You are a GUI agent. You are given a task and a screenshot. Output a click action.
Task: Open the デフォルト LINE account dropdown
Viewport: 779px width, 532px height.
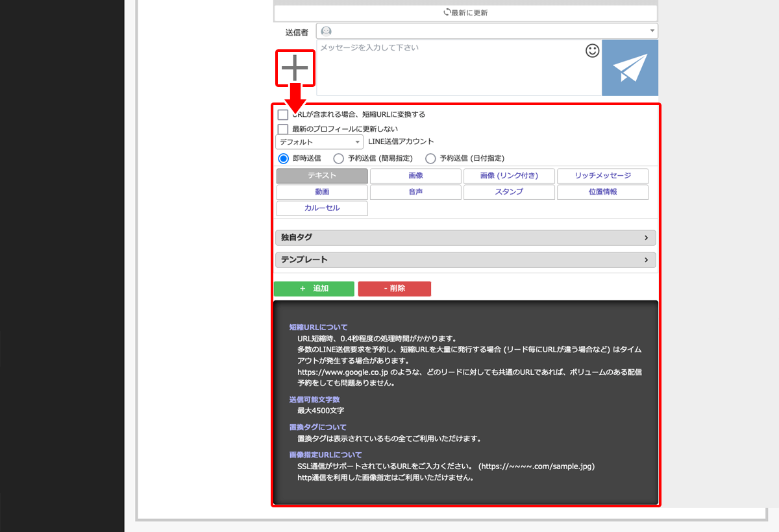(x=319, y=142)
